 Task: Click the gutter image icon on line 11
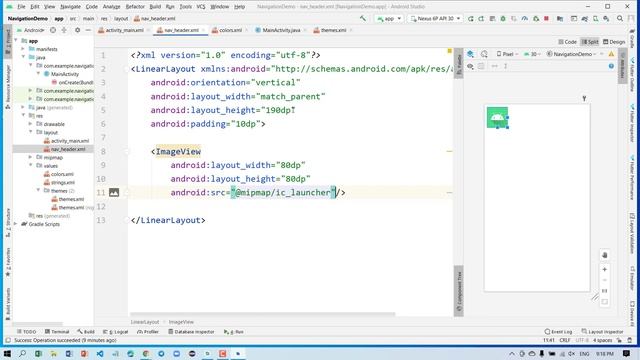pyautogui.click(x=114, y=193)
